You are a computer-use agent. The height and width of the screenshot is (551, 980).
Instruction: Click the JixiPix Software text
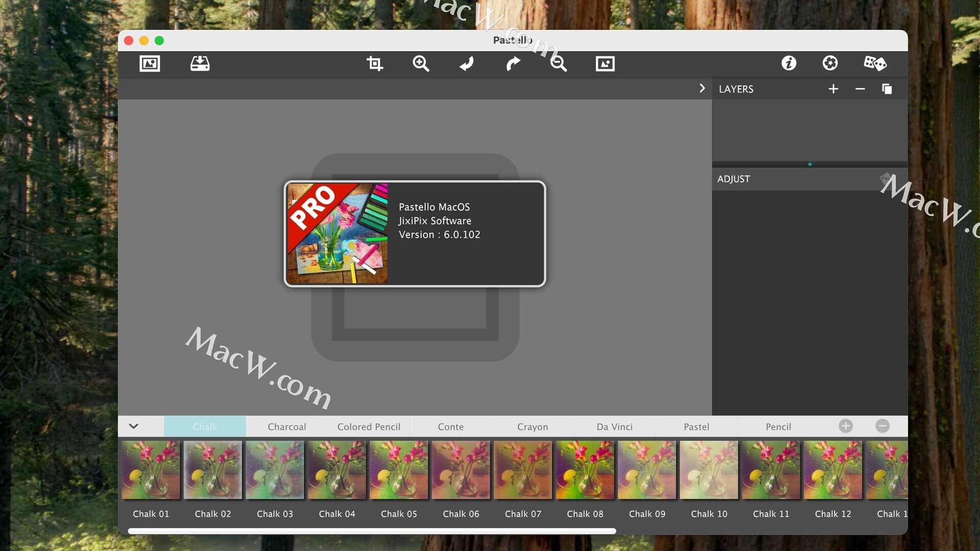(x=435, y=221)
